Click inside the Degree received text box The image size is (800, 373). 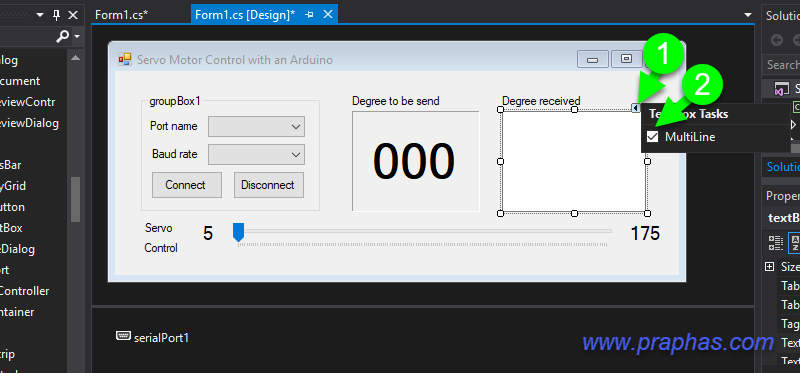[x=574, y=161]
